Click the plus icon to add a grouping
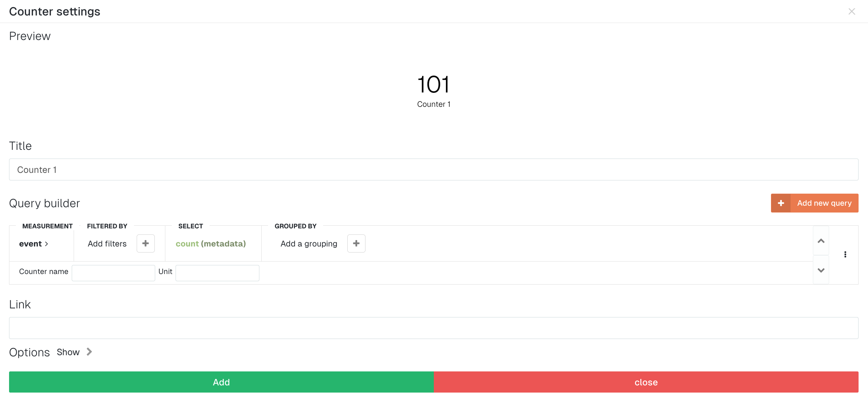 click(x=356, y=243)
